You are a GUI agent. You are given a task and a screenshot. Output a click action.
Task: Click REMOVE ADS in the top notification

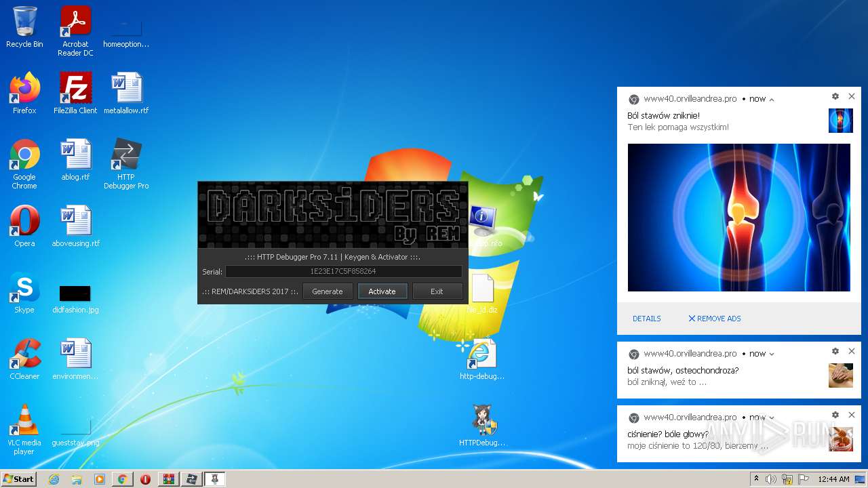point(715,319)
